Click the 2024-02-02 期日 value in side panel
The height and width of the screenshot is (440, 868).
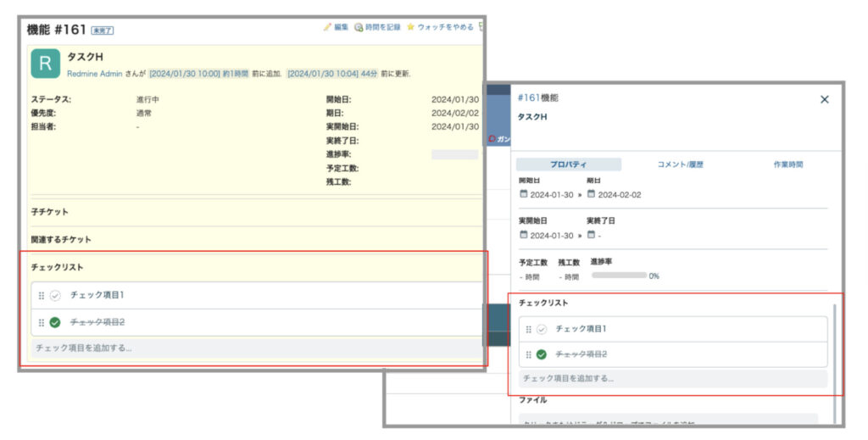tap(620, 195)
